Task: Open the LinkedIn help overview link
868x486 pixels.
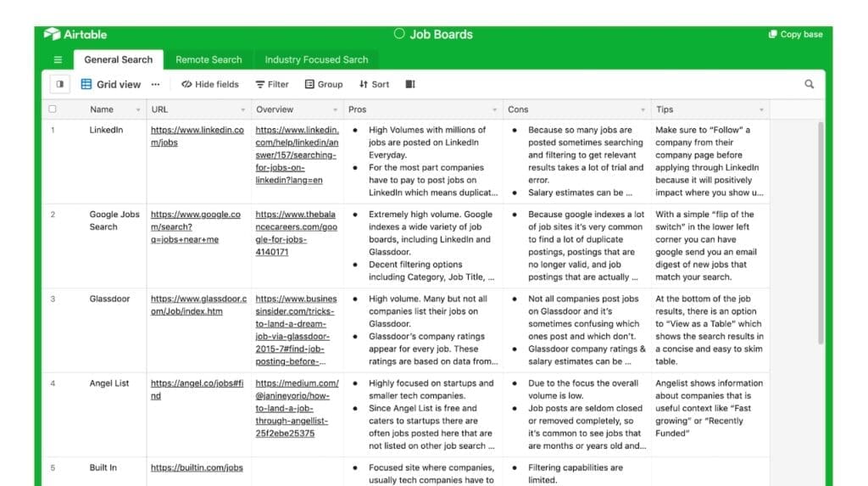Action: (x=297, y=155)
